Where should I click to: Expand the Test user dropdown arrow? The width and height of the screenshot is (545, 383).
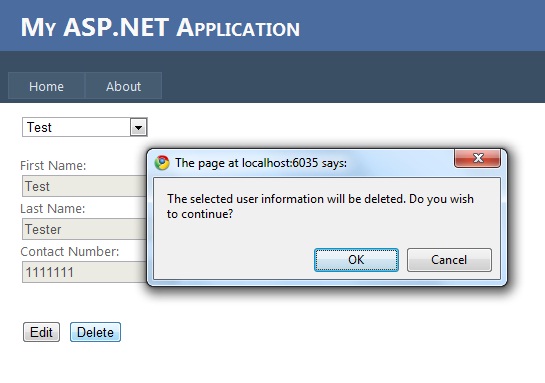(x=138, y=127)
